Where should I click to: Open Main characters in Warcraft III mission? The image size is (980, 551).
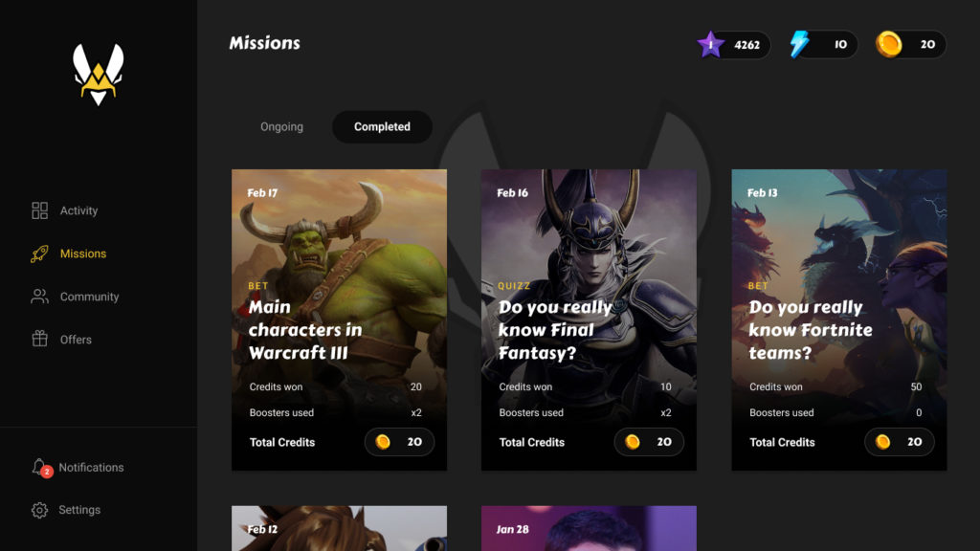click(x=340, y=320)
